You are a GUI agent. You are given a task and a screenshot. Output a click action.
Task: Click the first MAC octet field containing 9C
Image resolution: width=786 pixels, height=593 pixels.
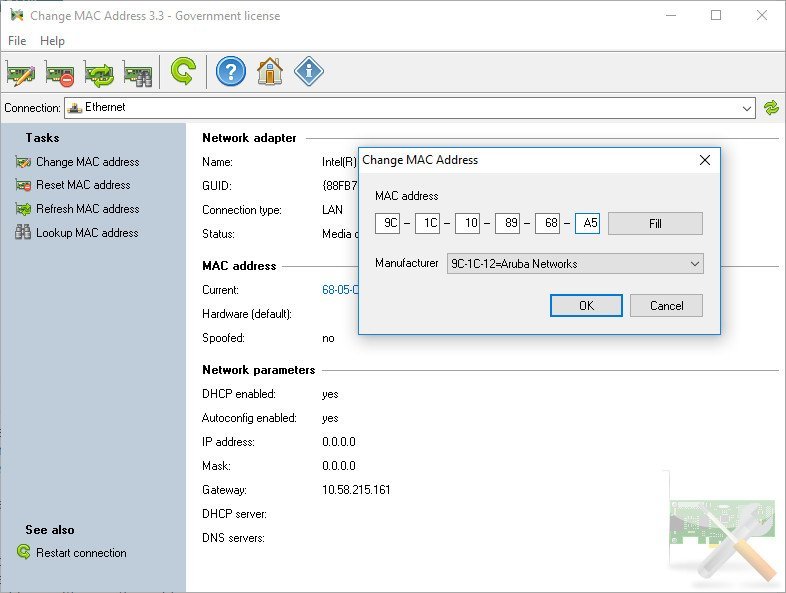(388, 223)
